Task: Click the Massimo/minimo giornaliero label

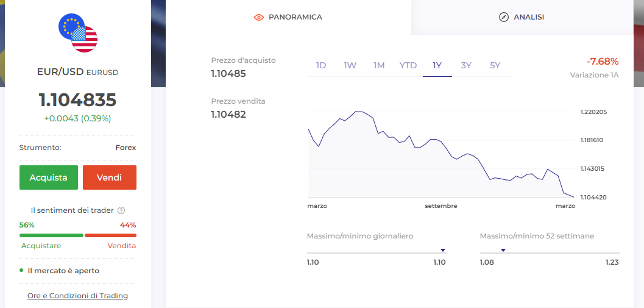Action: click(x=360, y=236)
